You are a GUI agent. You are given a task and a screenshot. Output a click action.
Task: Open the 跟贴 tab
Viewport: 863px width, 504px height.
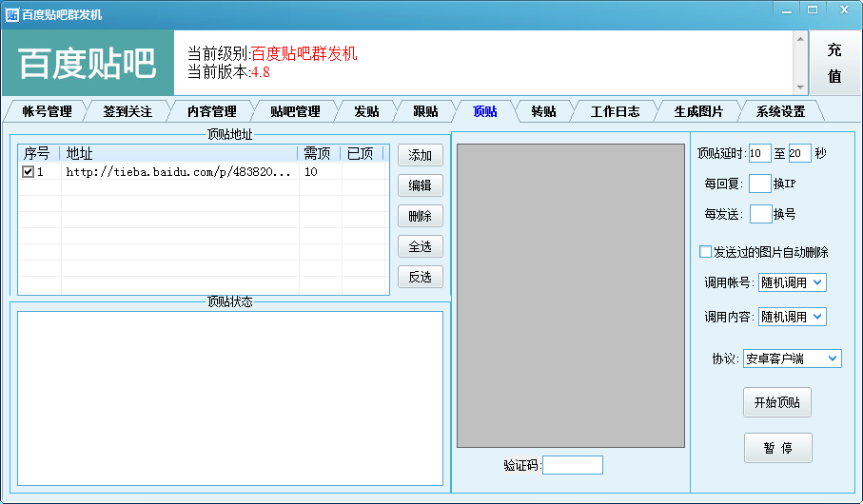click(x=425, y=111)
